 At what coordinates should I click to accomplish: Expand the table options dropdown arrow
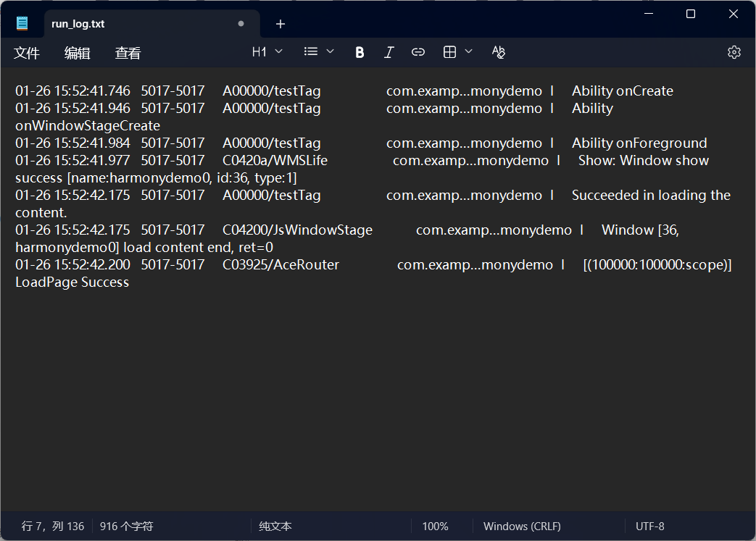469,51
